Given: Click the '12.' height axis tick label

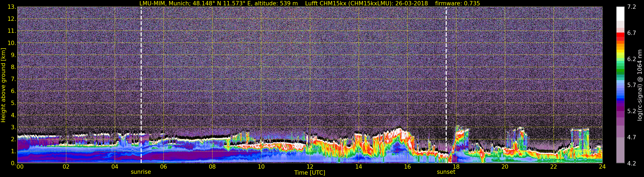Looking at the screenshot, I should click(12, 19).
